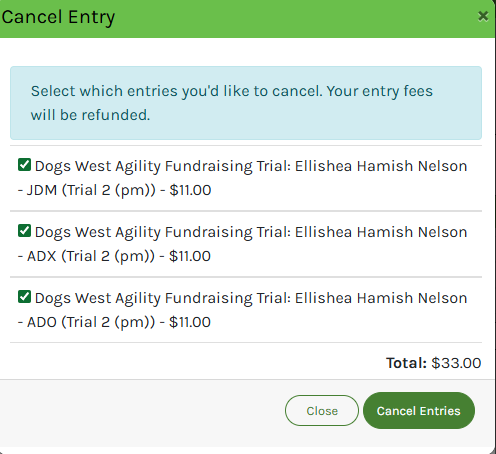The width and height of the screenshot is (496, 454).
Task: Click the "- ADX (Trial 2 (pm))" text
Action: [86, 256]
